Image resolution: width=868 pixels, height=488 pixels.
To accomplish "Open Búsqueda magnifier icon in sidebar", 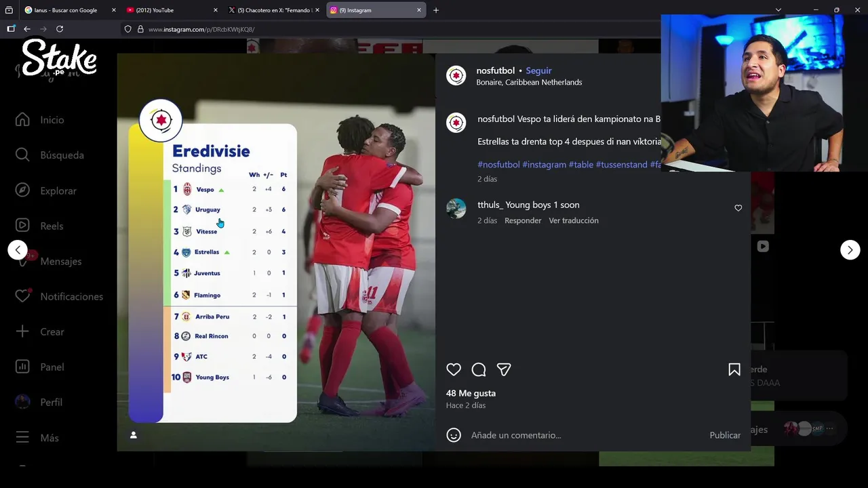I will 22,155.
